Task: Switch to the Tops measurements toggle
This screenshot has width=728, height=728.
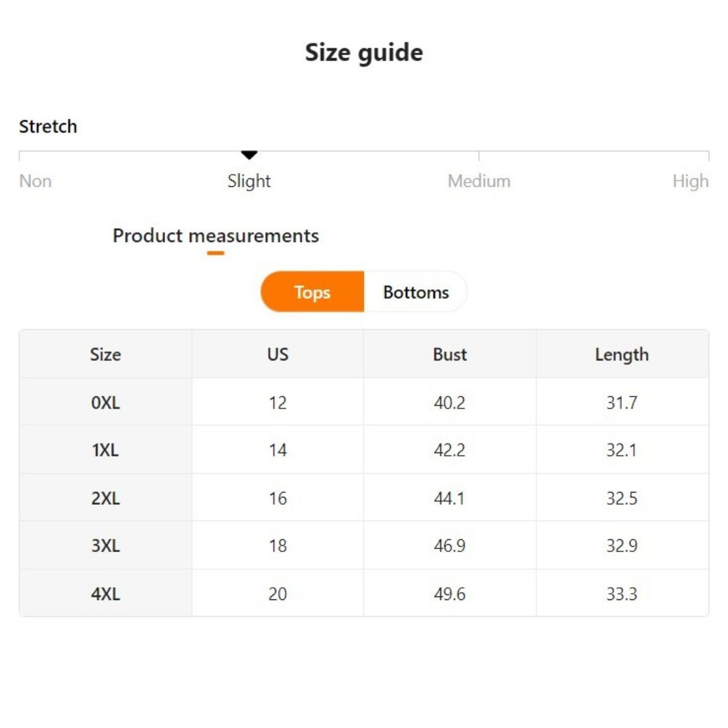Action: tap(312, 292)
